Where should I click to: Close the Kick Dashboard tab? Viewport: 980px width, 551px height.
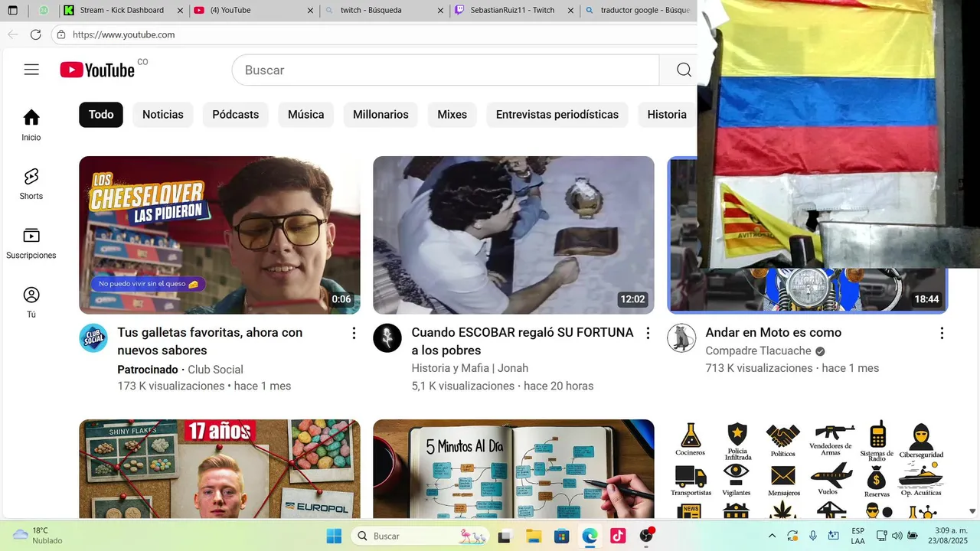click(180, 10)
